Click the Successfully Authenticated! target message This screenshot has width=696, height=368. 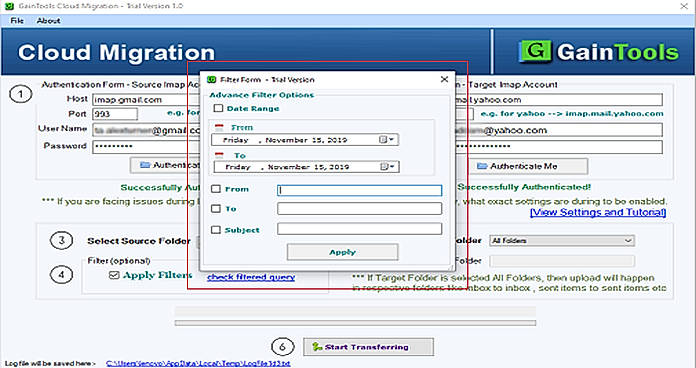(x=524, y=187)
